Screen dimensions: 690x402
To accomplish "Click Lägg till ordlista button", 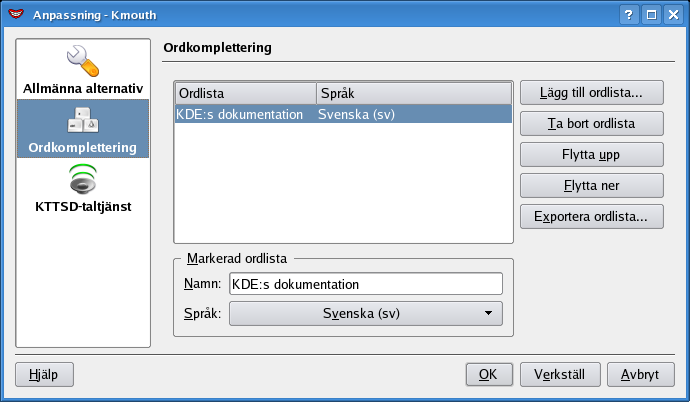I will [x=592, y=93].
